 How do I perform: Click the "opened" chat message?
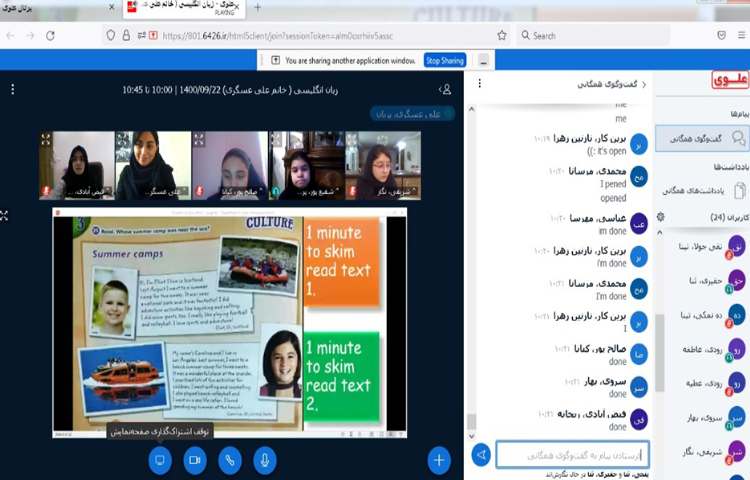click(613, 198)
